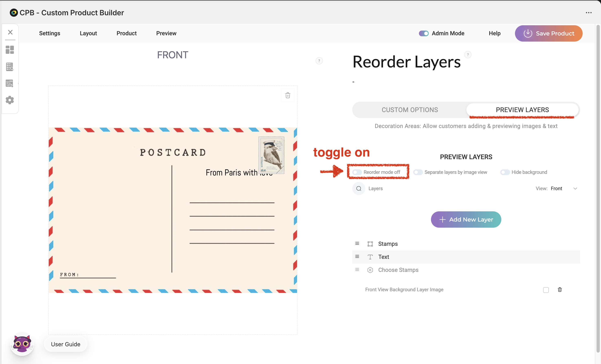This screenshot has height=364, width=601.
Task: Close the sidebar with the X icon
Action: coord(10,32)
